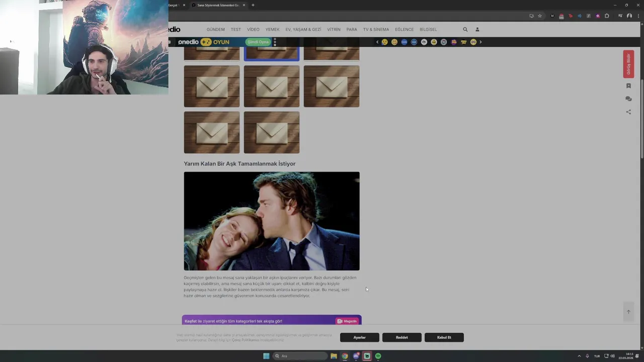Viewport: 644px width, 362px height.
Task: Open the user profile icon
Action: (x=477, y=30)
